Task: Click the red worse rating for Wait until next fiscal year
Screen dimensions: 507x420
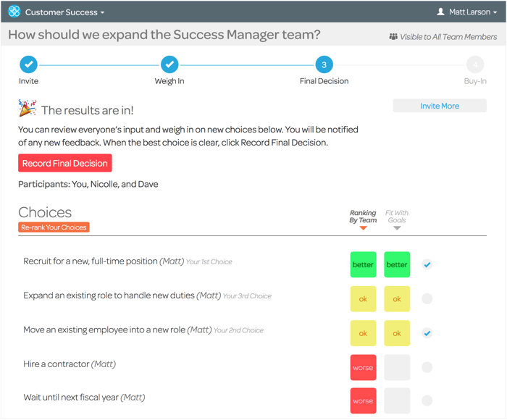Action: (x=363, y=401)
